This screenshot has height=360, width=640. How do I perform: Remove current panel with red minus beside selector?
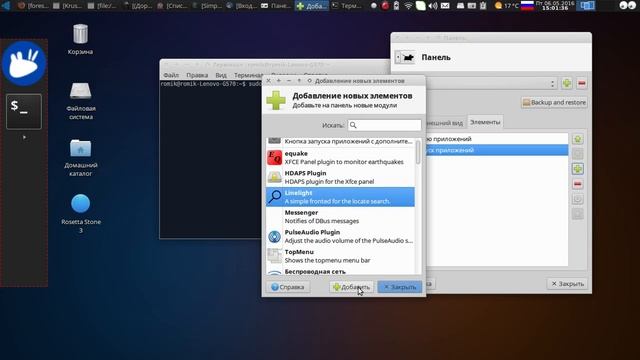pos(582,84)
